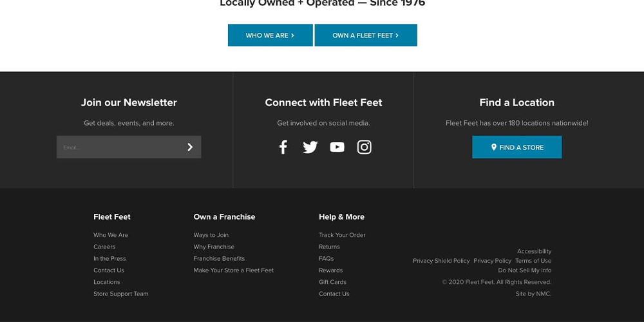644x322 pixels.
Task: Open Contact Us under Help & More
Action: 334,294
